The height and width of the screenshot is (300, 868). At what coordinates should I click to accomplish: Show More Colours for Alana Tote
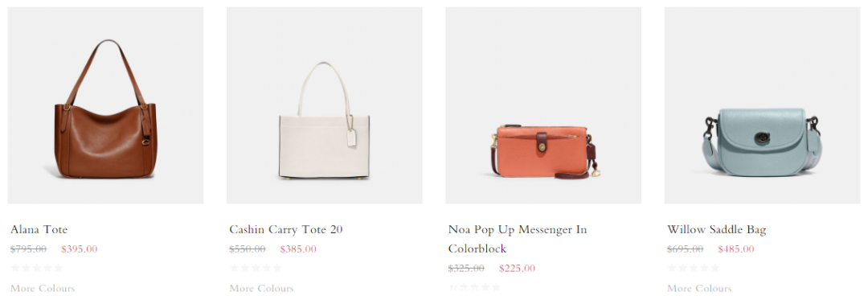pos(43,289)
